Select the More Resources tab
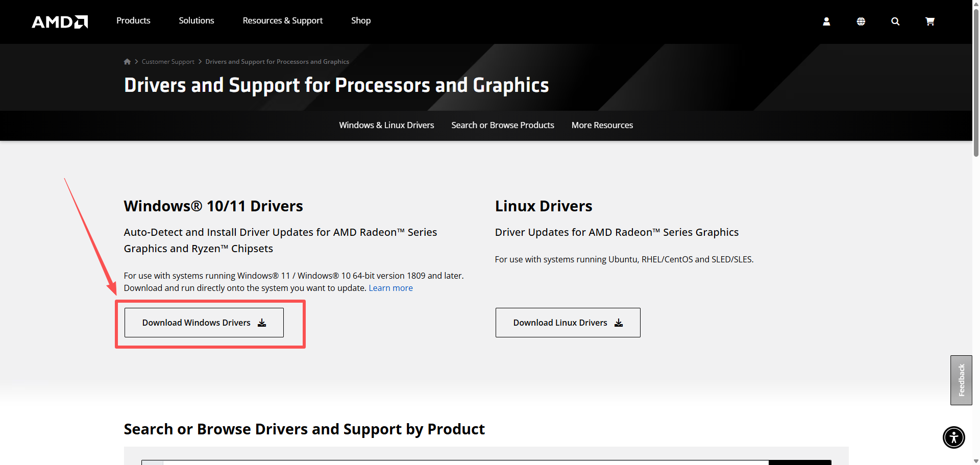Viewport: 980px width, 465px height. point(602,125)
